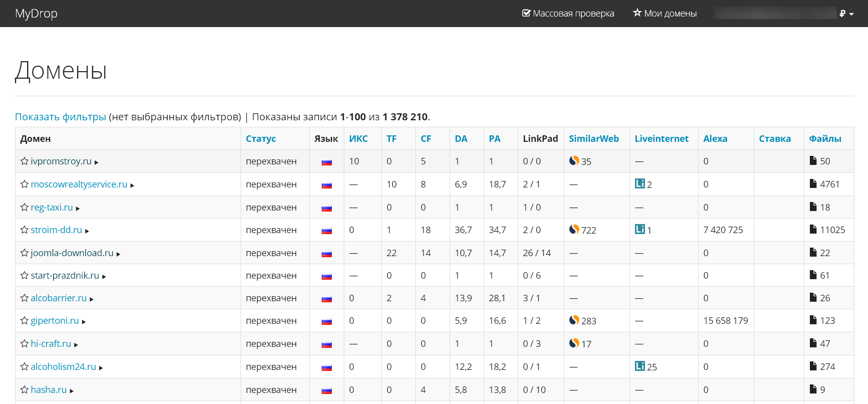The image size is (868, 404).
Task: Expand arrow next to alcobarrier.ru
Action: coord(91,299)
